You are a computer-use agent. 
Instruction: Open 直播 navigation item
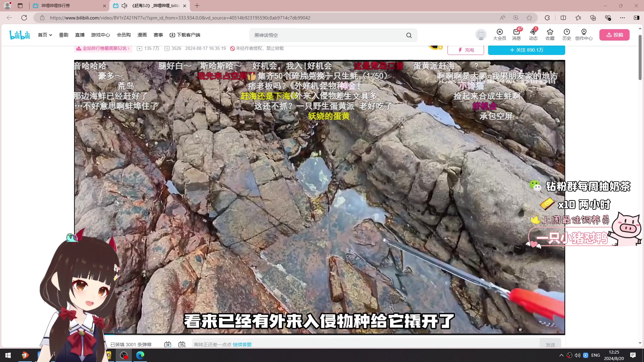[80, 35]
